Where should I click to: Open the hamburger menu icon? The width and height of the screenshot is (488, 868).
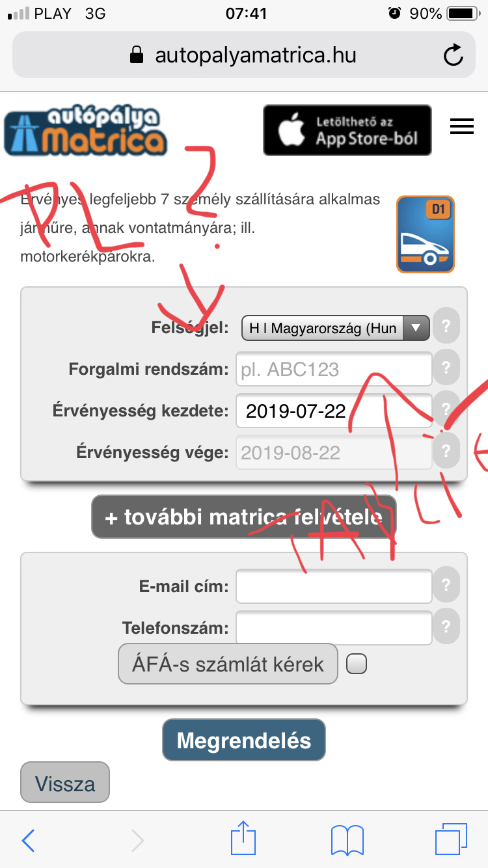tap(462, 126)
